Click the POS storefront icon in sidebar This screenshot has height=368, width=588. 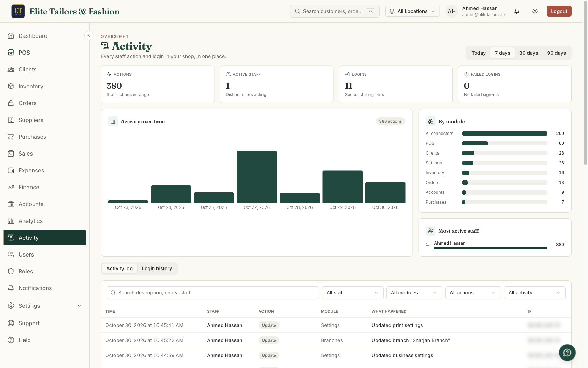coord(11,53)
